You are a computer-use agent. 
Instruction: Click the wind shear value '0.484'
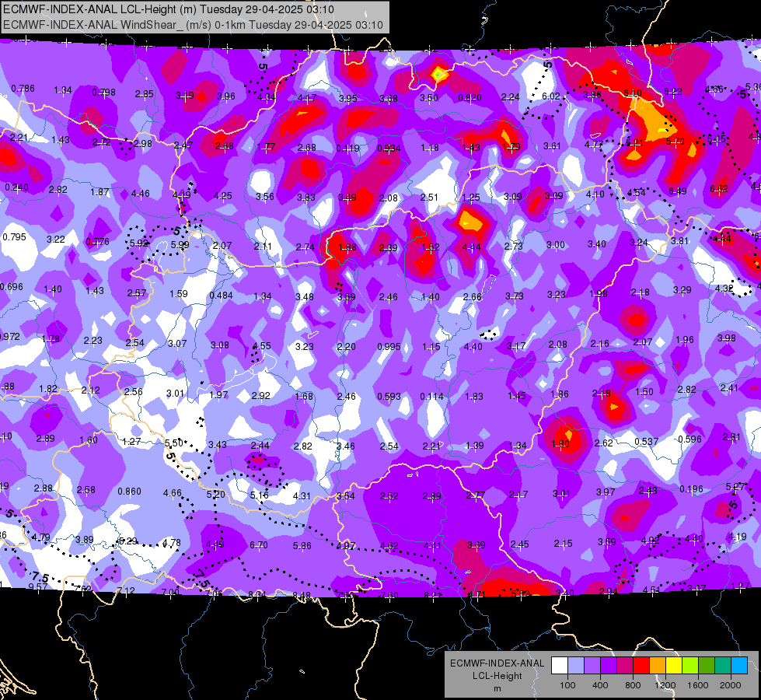coord(221,296)
